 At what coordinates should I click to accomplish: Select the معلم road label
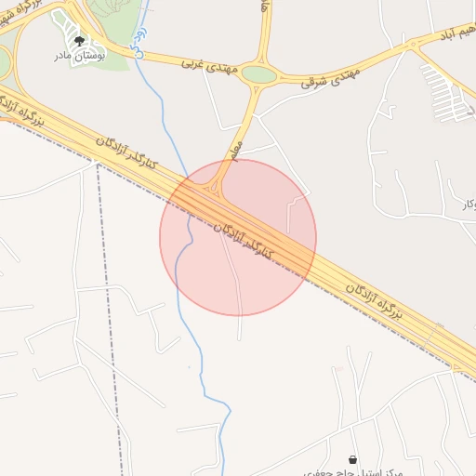(x=235, y=152)
